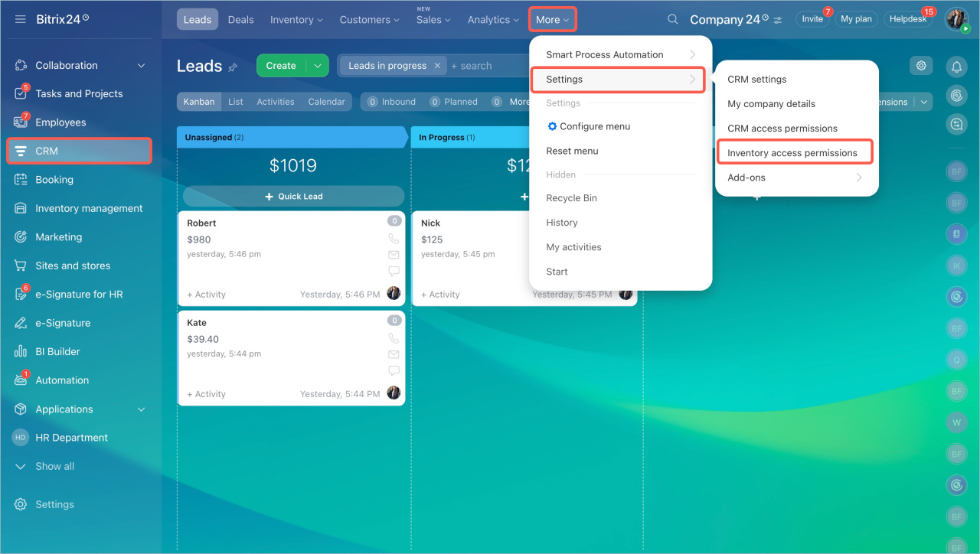Screen dimensions: 980x554
Task: Open the spiral Copilot icon in right rail
Action: 956,95
